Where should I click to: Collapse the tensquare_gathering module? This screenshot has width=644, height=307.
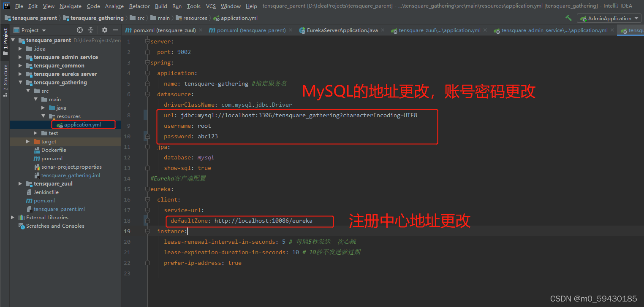click(x=20, y=83)
